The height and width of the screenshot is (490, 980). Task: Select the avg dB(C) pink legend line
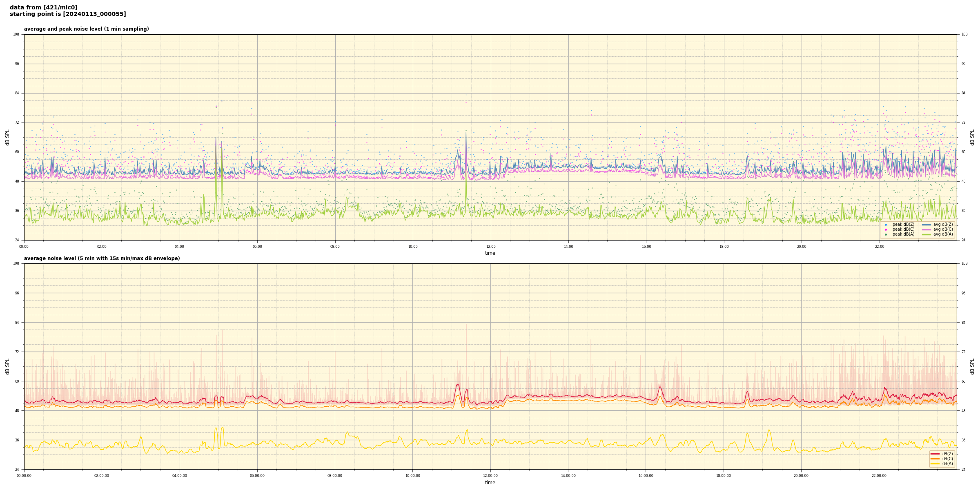(x=926, y=229)
